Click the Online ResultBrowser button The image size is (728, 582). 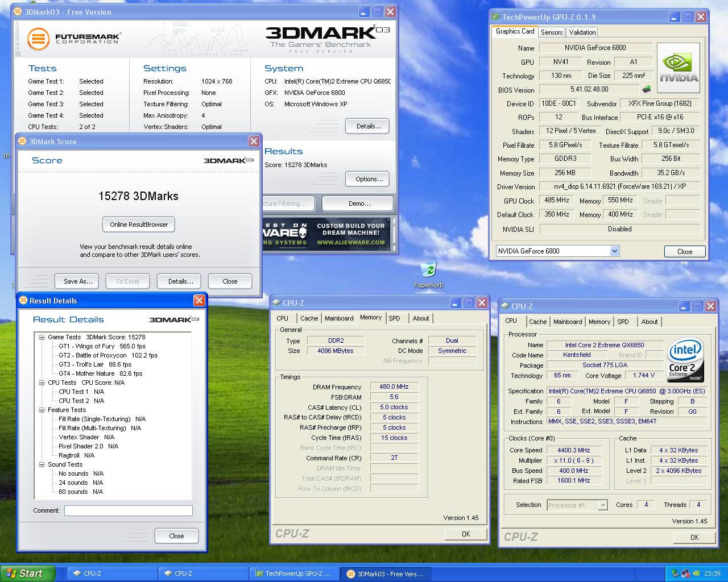click(139, 225)
